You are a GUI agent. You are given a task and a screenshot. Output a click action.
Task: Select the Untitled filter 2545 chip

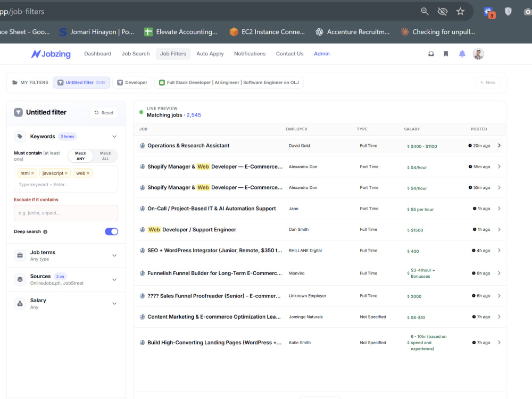click(x=81, y=82)
